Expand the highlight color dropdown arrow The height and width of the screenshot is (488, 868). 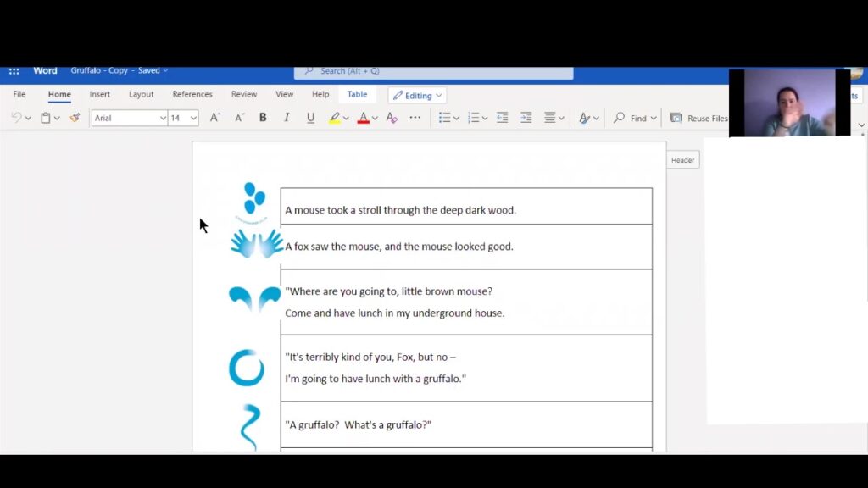pos(346,119)
